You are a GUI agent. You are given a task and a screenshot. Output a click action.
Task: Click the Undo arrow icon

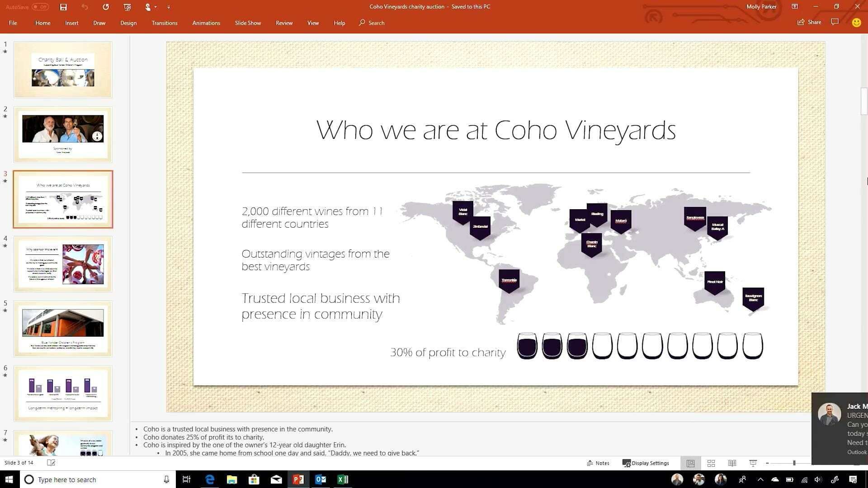pyautogui.click(x=85, y=7)
